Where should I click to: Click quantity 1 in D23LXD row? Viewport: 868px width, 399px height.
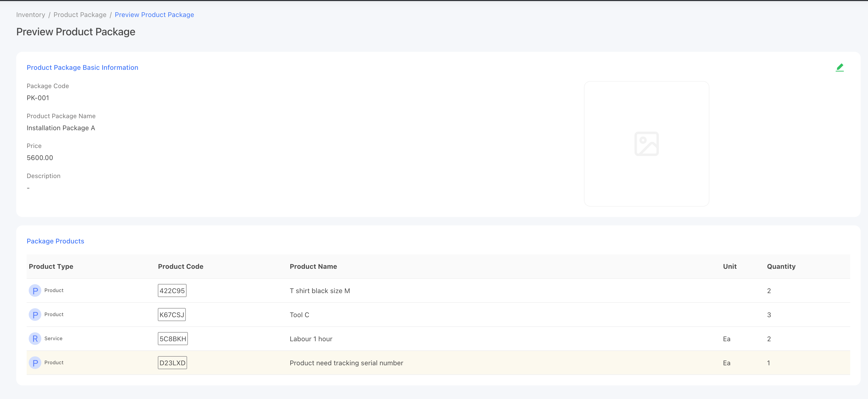pyautogui.click(x=769, y=363)
